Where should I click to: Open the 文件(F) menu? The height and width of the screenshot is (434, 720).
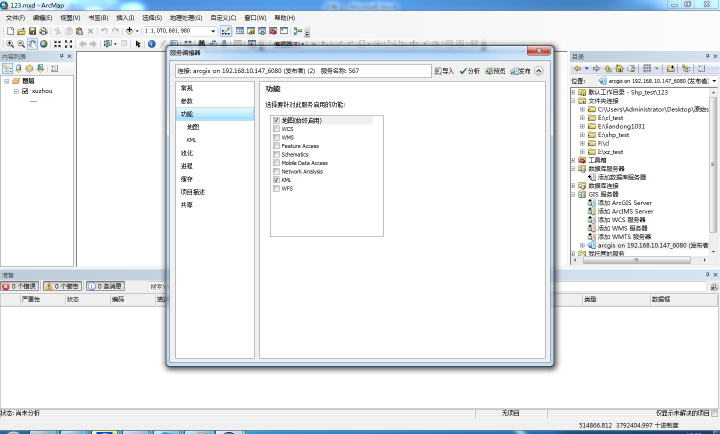tap(15, 18)
